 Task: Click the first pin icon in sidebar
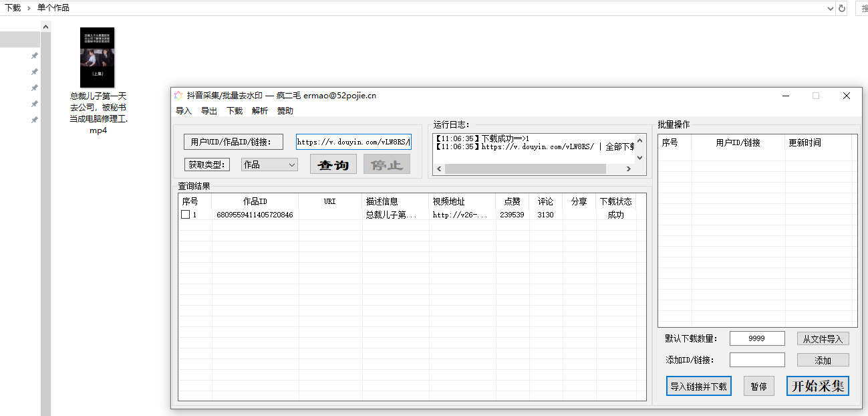(x=35, y=56)
